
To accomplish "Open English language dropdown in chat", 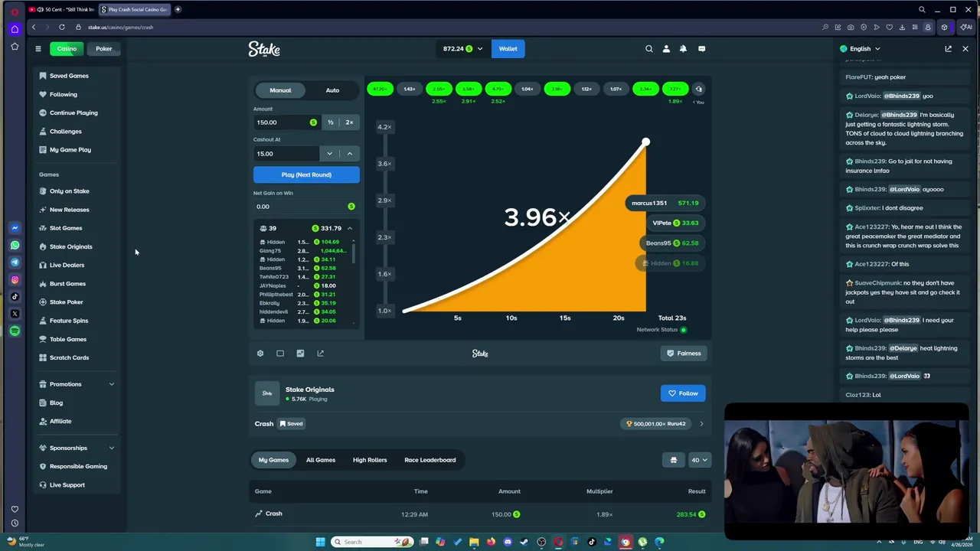I will 860,49.
